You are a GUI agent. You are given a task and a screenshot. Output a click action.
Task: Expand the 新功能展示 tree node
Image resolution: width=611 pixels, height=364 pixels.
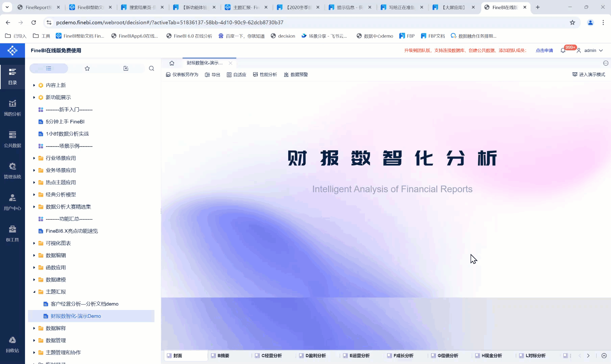point(34,98)
